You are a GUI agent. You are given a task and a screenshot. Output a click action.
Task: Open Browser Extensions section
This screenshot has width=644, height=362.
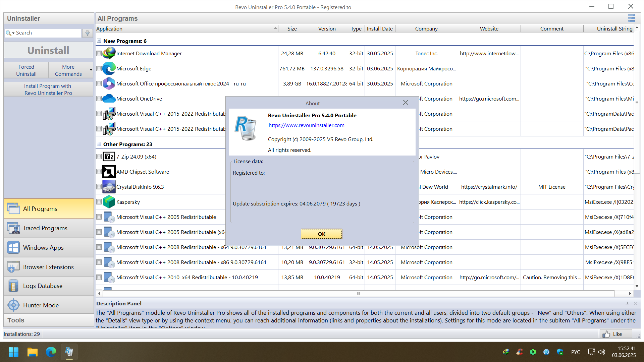(49, 267)
